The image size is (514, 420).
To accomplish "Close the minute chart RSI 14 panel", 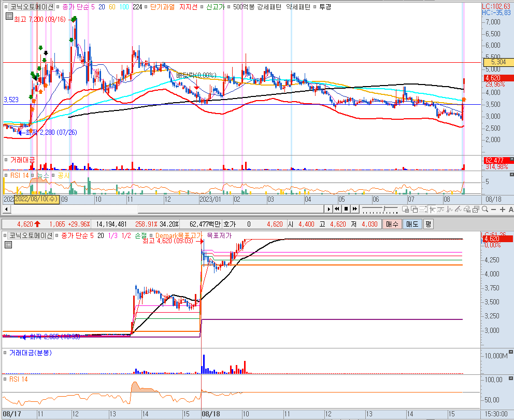I will [512, 379].
